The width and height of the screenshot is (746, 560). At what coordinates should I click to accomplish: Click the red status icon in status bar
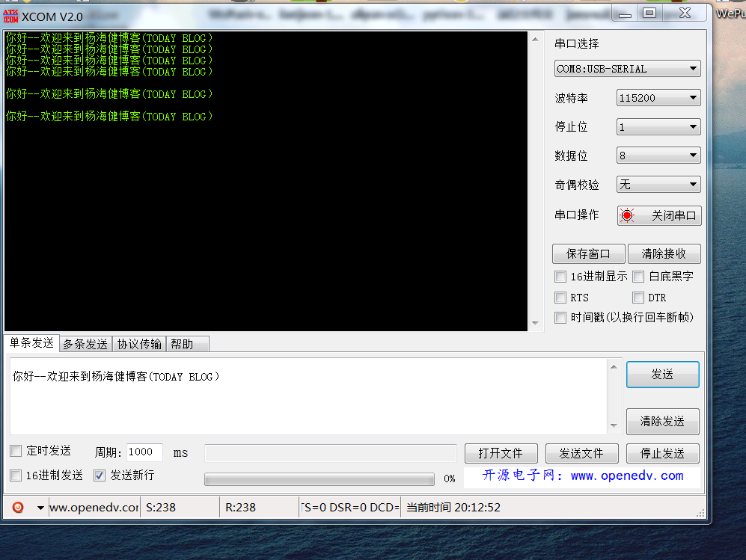[x=18, y=507]
